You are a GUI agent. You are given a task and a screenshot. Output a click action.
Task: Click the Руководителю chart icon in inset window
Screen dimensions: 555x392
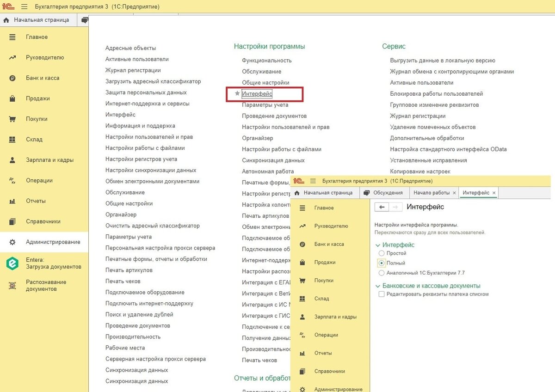(302, 226)
